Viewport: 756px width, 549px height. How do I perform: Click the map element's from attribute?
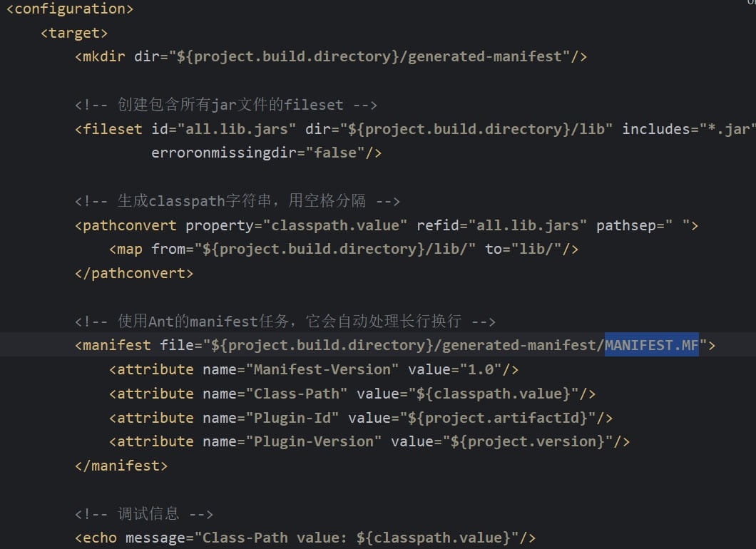[168, 249]
